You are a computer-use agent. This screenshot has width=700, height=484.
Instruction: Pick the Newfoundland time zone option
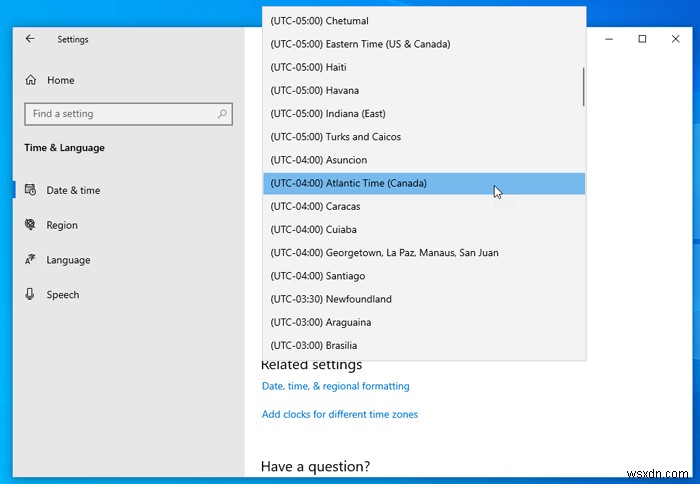(x=331, y=299)
